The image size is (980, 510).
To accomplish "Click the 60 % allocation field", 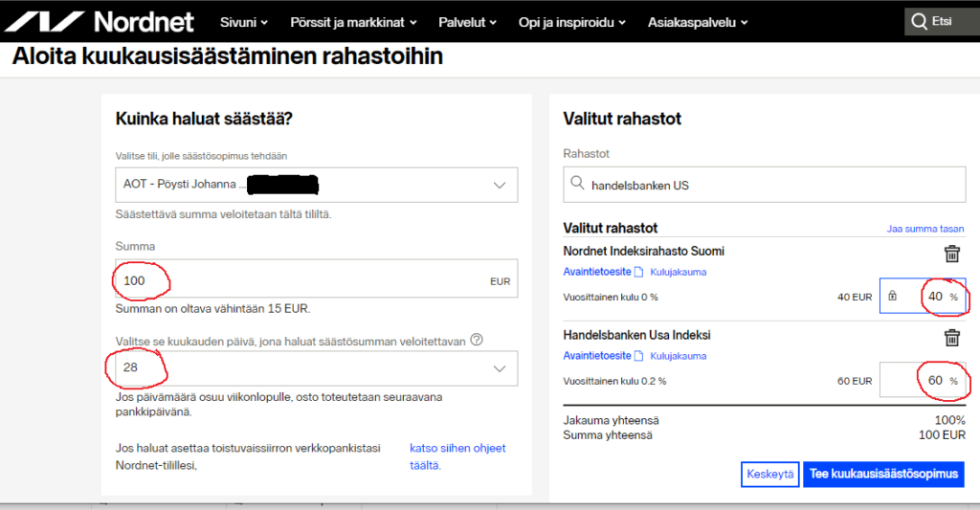I will pyautogui.click(x=923, y=379).
